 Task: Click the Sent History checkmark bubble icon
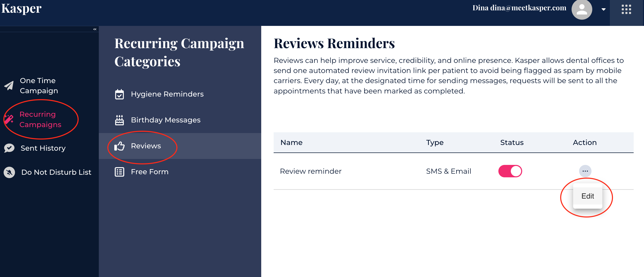coord(9,148)
